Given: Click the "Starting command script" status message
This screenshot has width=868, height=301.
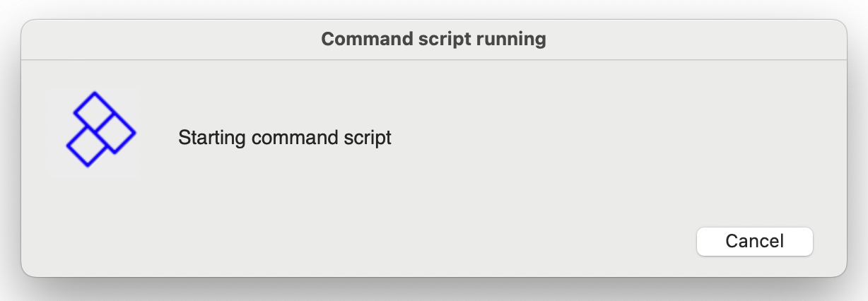Looking at the screenshot, I should (285, 137).
